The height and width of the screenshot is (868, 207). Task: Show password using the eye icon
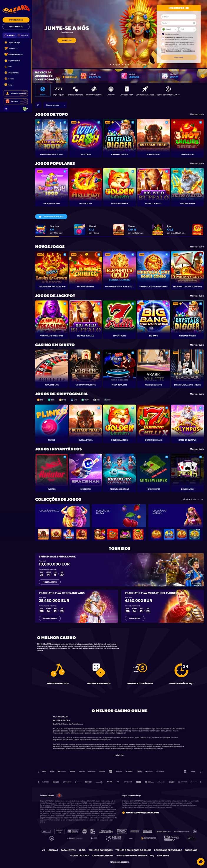point(194,23)
